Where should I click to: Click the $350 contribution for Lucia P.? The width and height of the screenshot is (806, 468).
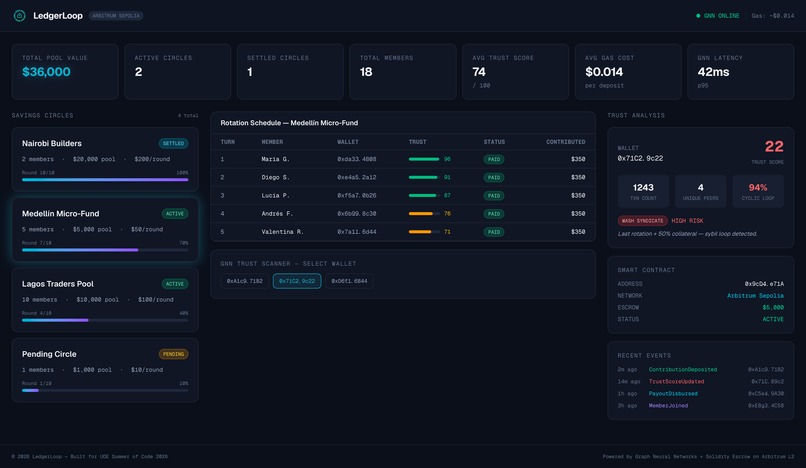click(x=578, y=195)
